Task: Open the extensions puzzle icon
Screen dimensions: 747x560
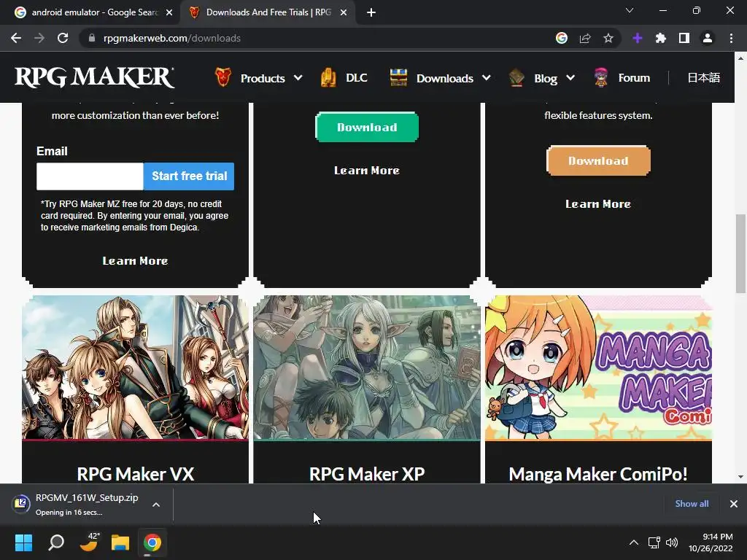Action: 661,38
